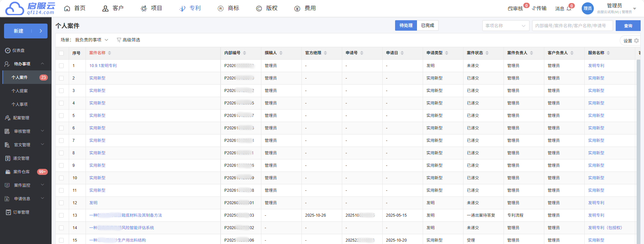Click the 查询 search button
This screenshot has height=244, width=644.
[x=628, y=26]
